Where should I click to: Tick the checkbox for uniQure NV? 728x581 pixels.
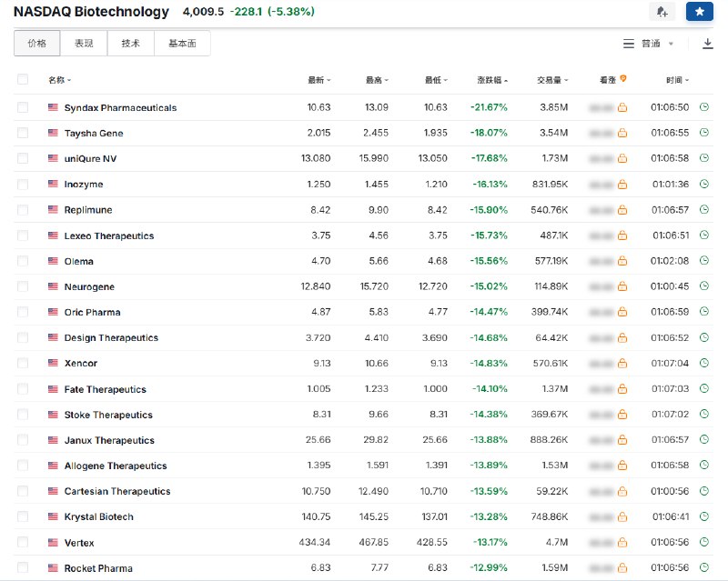coord(22,158)
